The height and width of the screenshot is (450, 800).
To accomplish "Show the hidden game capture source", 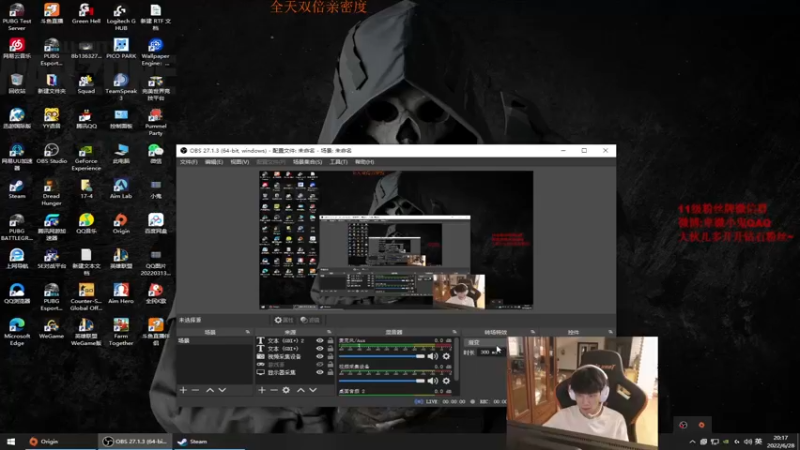I will (x=320, y=364).
